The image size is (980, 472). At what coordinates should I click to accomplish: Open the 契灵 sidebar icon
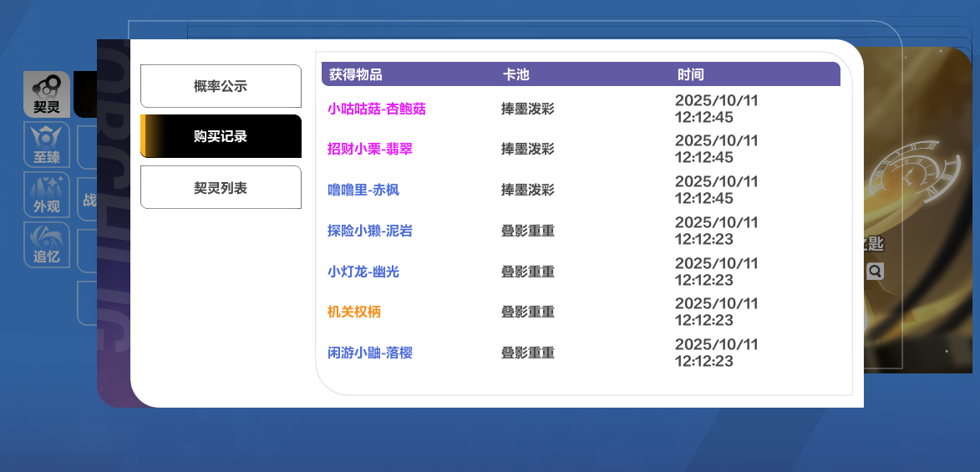pos(47,94)
